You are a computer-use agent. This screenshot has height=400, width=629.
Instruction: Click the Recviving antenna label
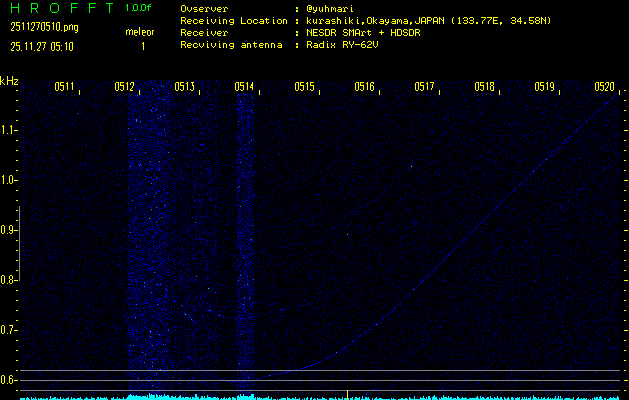231,45
